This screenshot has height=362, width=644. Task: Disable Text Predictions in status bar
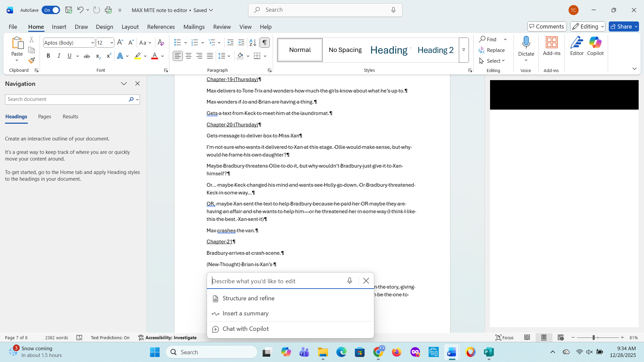(x=110, y=338)
